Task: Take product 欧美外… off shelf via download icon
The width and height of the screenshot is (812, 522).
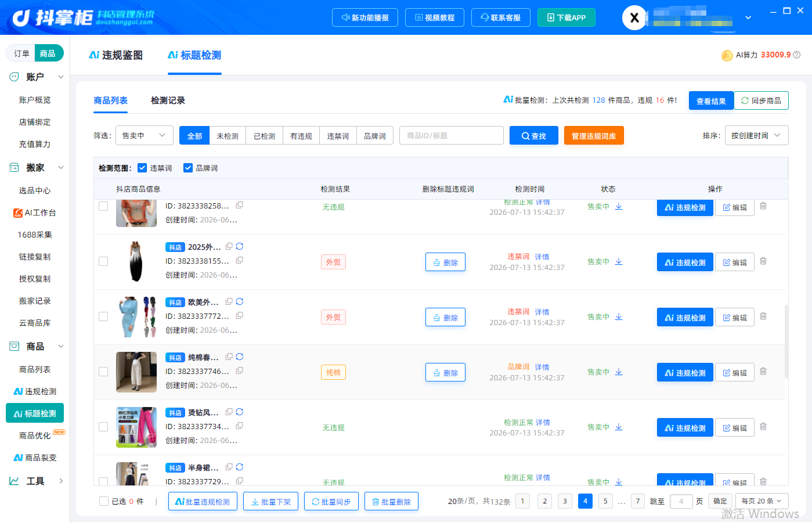Action: click(x=619, y=316)
